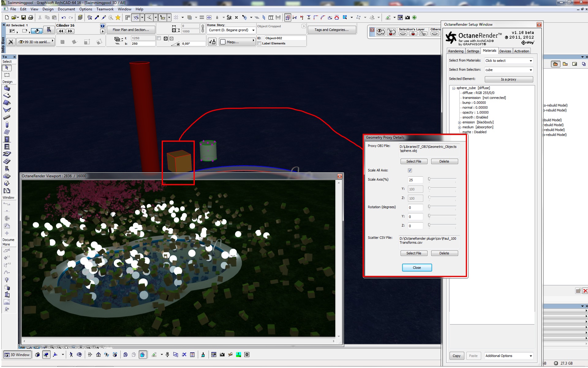Select the Arrow tool in toolbox
The image size is (588, 368).
(x=7, y=68)
